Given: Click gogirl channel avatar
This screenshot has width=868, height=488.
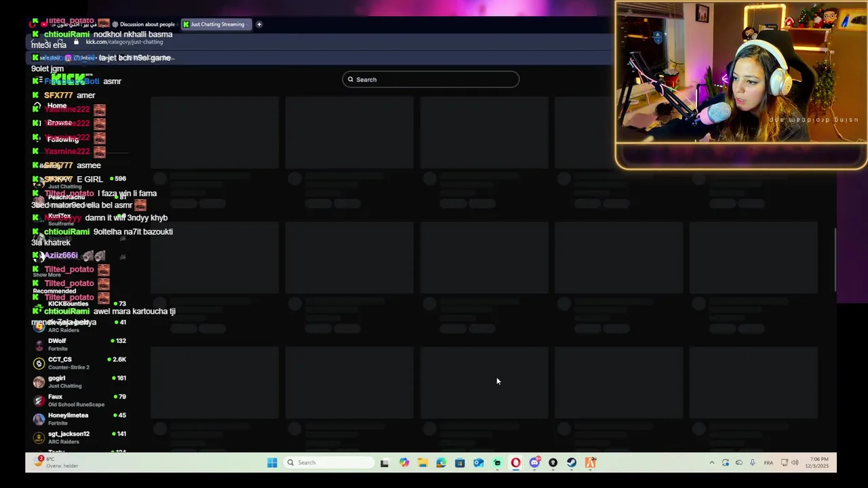Looking at the screenshot, I should tap(39, 382).
